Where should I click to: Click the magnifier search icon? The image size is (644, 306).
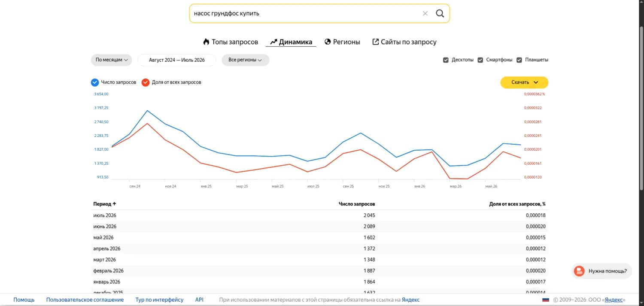click(440, 13)
